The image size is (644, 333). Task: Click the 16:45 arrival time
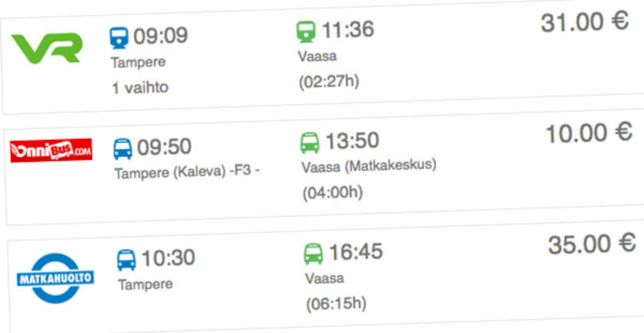pos(356,252)
